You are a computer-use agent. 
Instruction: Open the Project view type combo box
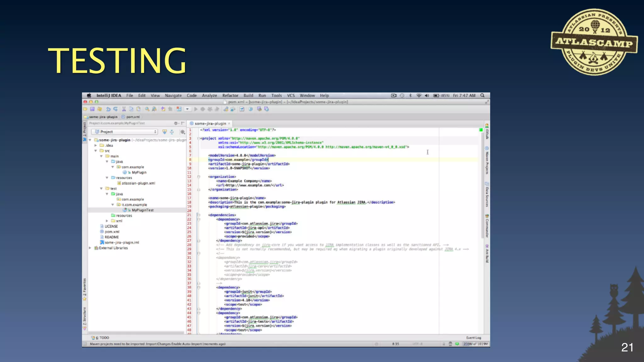pyautogui.click(x=125, y=132)
